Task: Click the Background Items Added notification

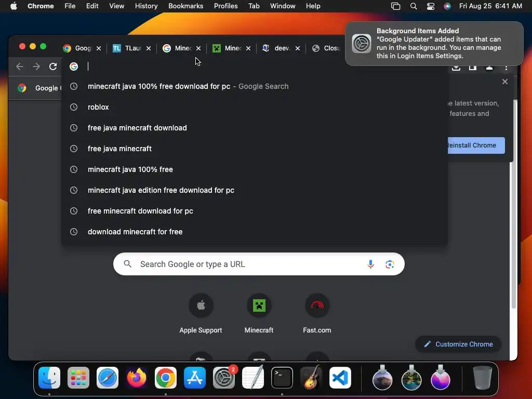Action: [x=434, y=44]
